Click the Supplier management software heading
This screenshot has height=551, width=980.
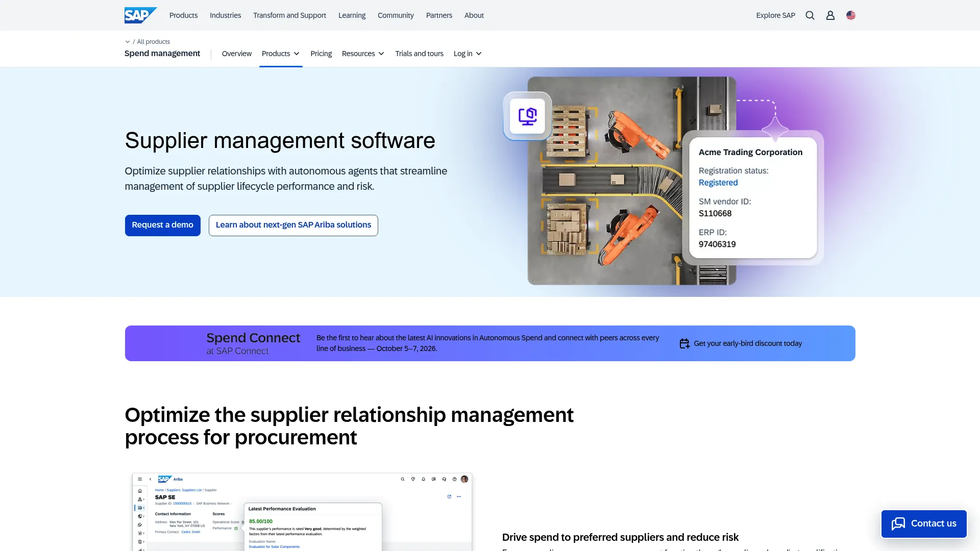click(x=280, y=140)
